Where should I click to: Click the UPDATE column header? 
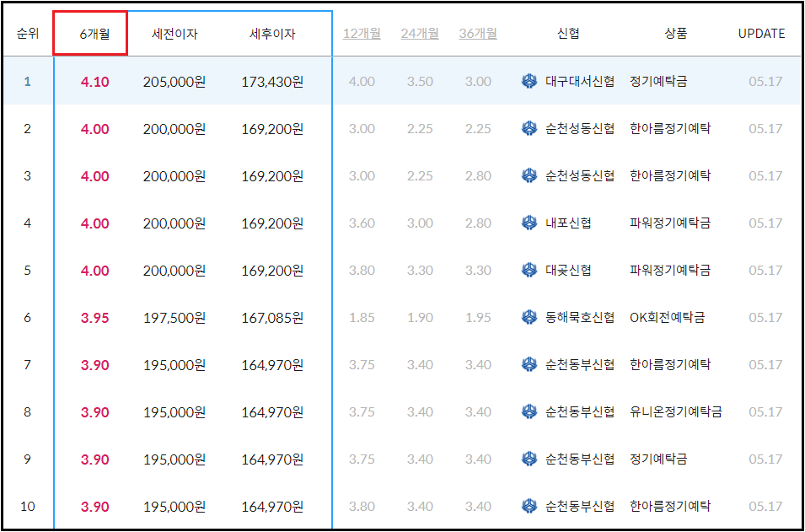pos(761,34)
